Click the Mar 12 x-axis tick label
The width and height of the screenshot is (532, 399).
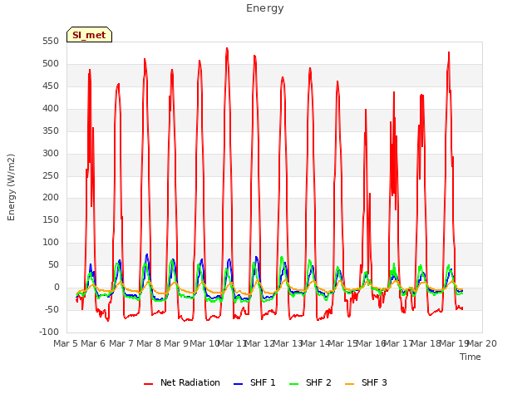coord(259,343)
